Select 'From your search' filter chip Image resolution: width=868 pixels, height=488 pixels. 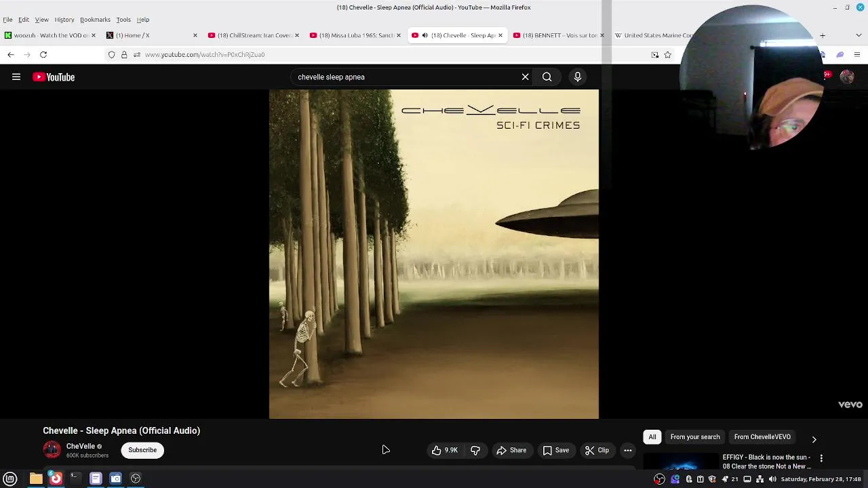pos(695,437)
